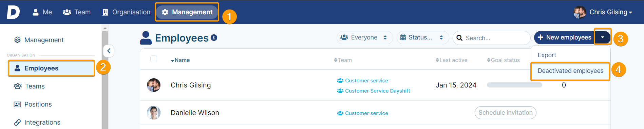
Task: Tick the select-all checkbox in header
Action: (154, 59)
